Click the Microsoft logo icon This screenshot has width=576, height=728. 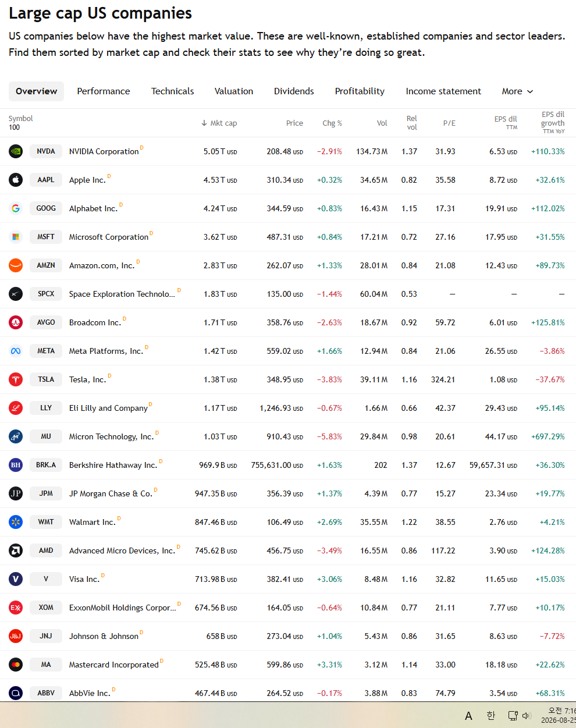16,237
